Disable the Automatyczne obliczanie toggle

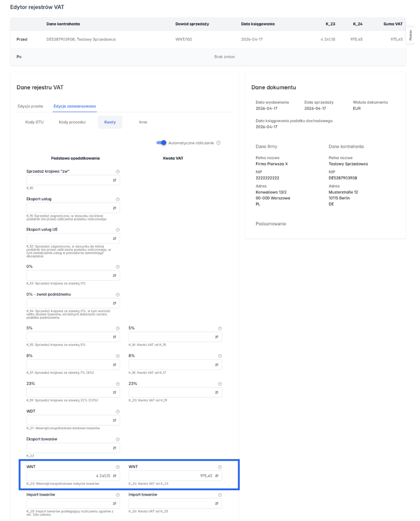pos(162,143)
